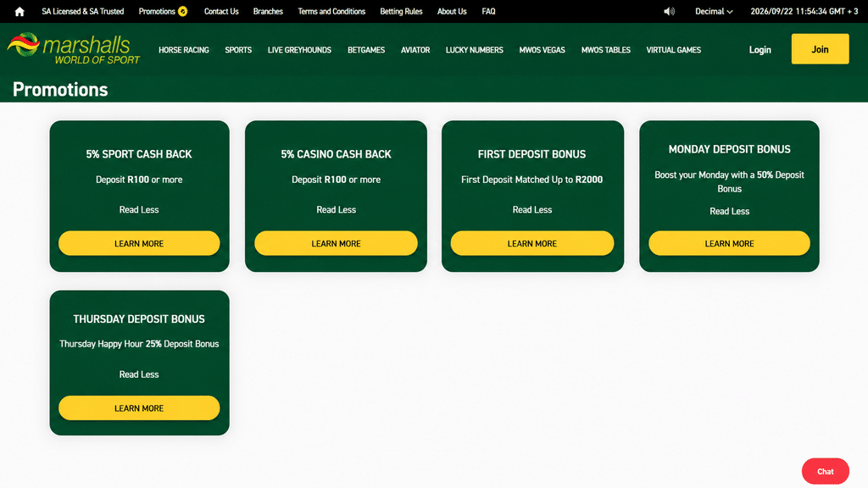Collapse Thursday Deposit Bonus with Read Less
Screen dimensions: 868x488
(139, 374)
